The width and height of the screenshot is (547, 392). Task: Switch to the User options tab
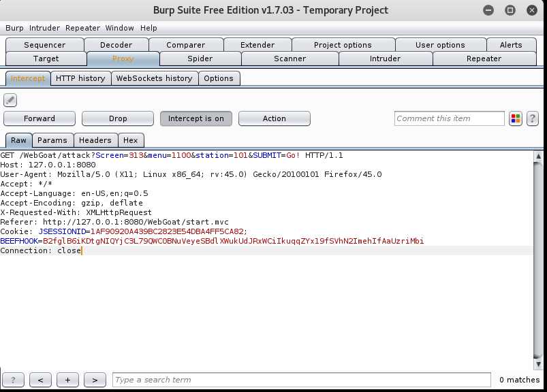click(440, 45)
